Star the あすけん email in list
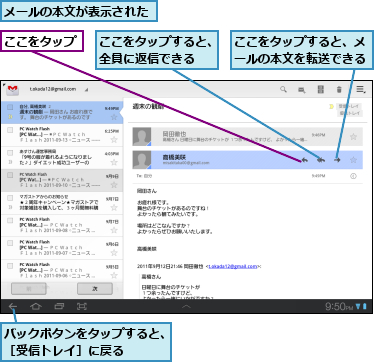 114,162
